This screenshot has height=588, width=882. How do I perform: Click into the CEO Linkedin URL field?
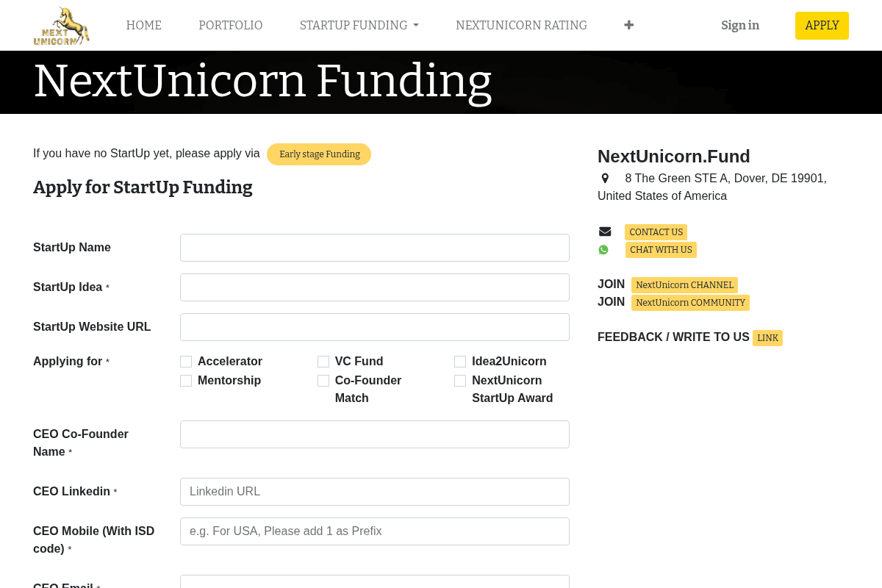tap(375, 492)
